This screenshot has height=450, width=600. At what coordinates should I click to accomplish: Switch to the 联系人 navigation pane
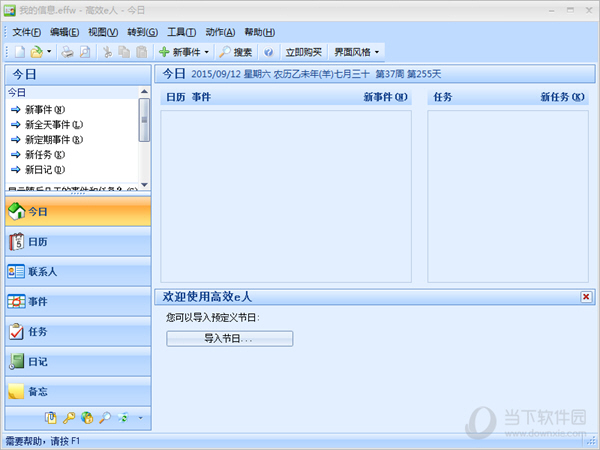click(78, 272)
